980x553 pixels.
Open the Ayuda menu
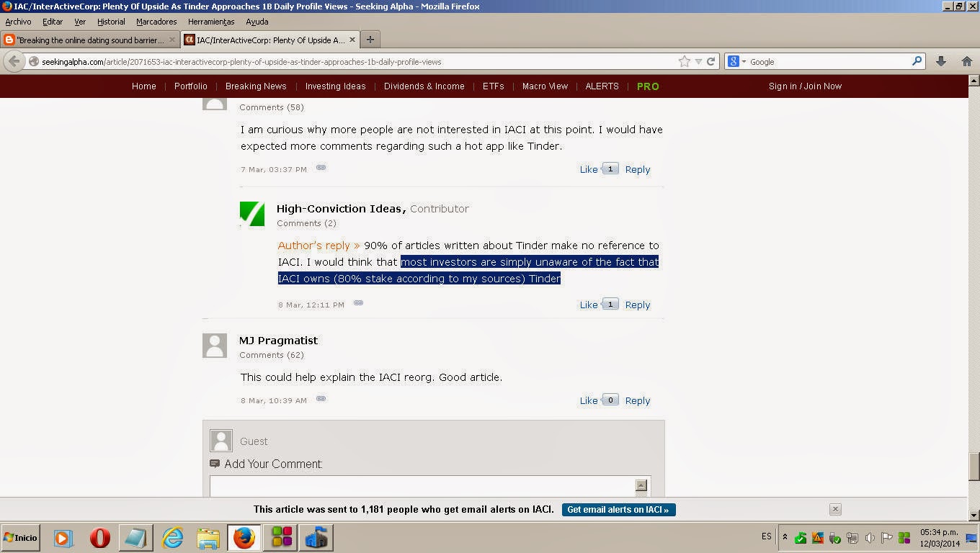257,22
